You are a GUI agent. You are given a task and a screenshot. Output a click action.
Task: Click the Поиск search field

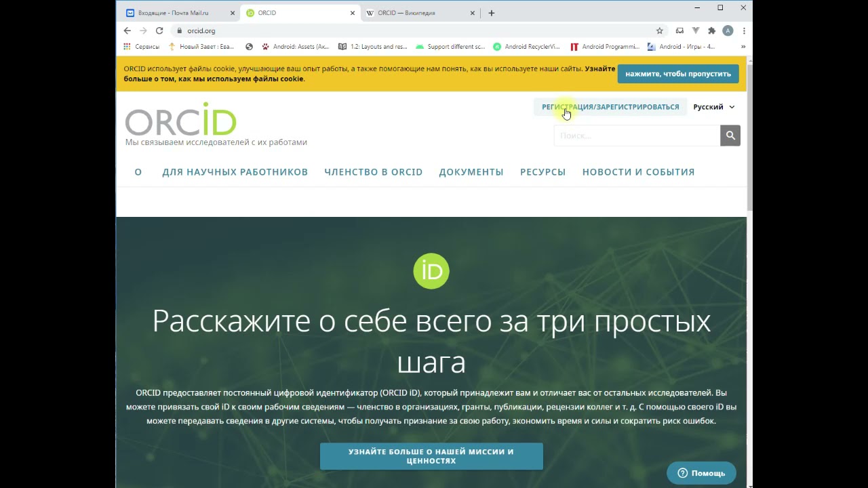[637, 136]
